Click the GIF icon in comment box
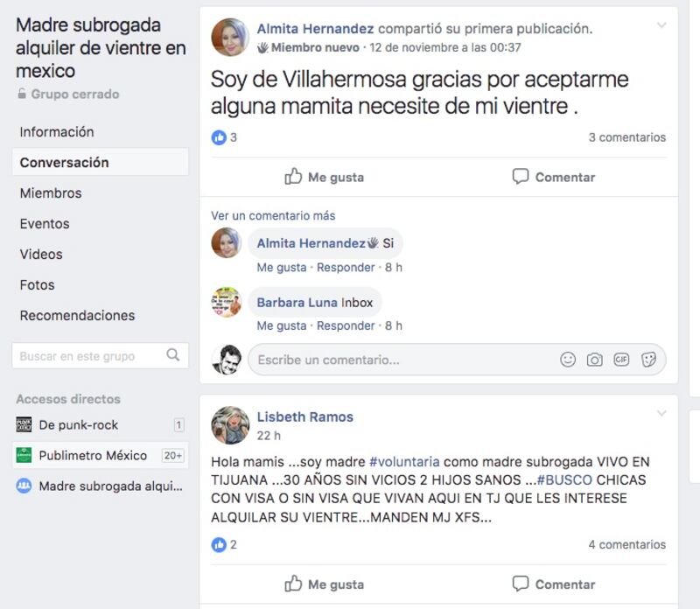This screenshot has height=609, width=700. click(621, 360)
